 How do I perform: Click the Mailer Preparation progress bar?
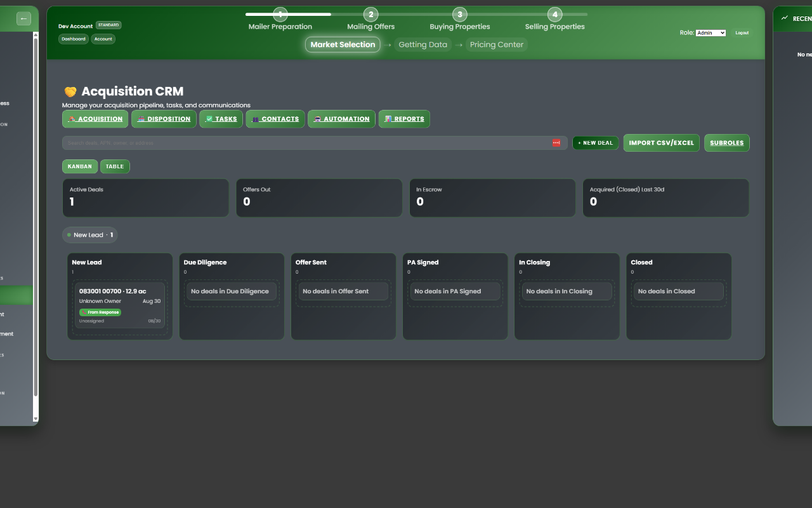[x=280, y=14]
